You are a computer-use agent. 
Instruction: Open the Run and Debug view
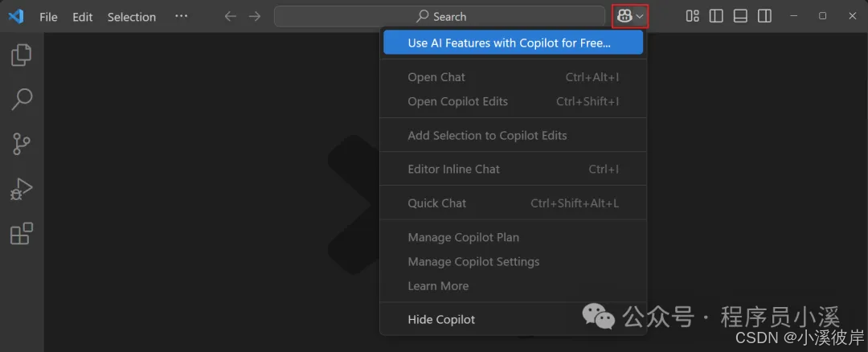click(22, 189)
